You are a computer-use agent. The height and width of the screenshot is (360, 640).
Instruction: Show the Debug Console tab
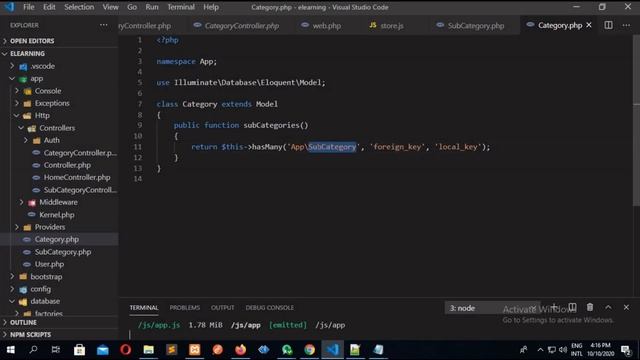(269, 308)
